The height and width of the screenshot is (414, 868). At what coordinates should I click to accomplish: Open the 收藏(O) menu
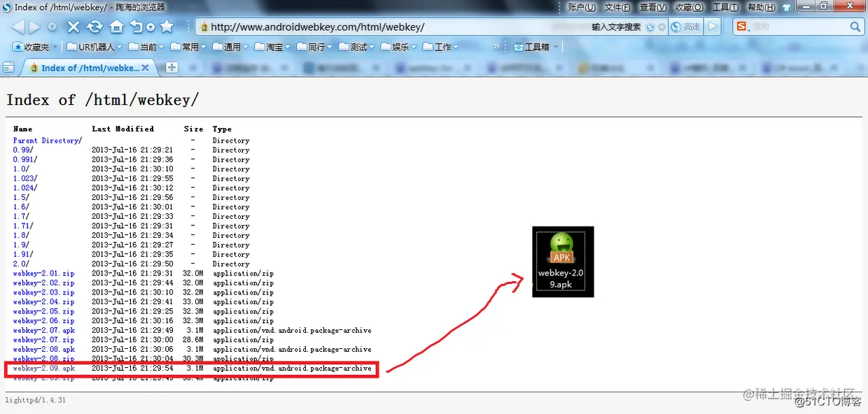(689, 7)
